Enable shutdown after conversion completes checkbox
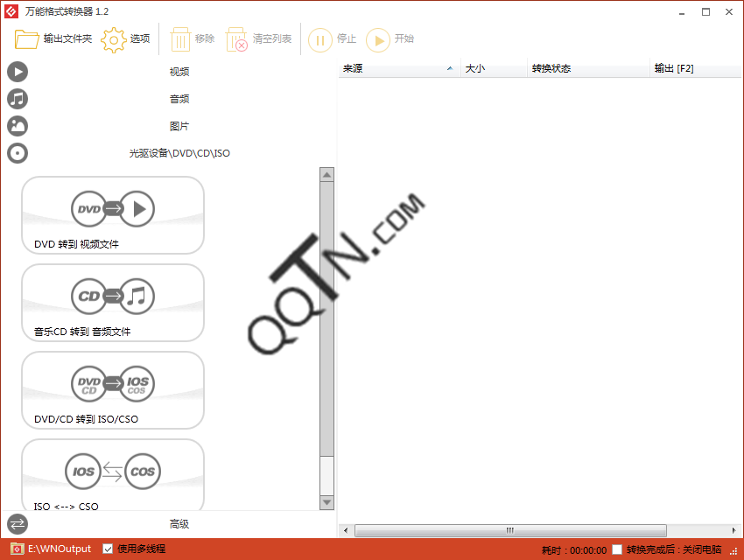This screenshot has width=744, height=560. point(618,549)
